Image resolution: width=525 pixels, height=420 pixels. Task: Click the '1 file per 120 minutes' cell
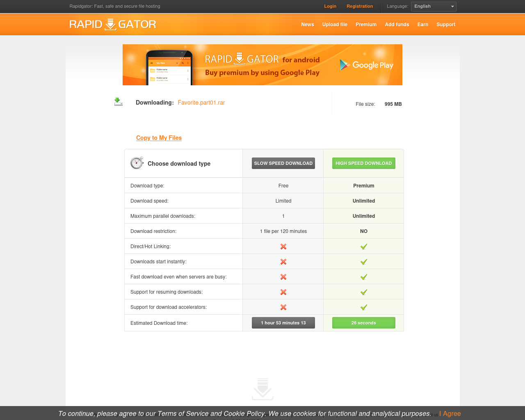click(x=283, y=231)
